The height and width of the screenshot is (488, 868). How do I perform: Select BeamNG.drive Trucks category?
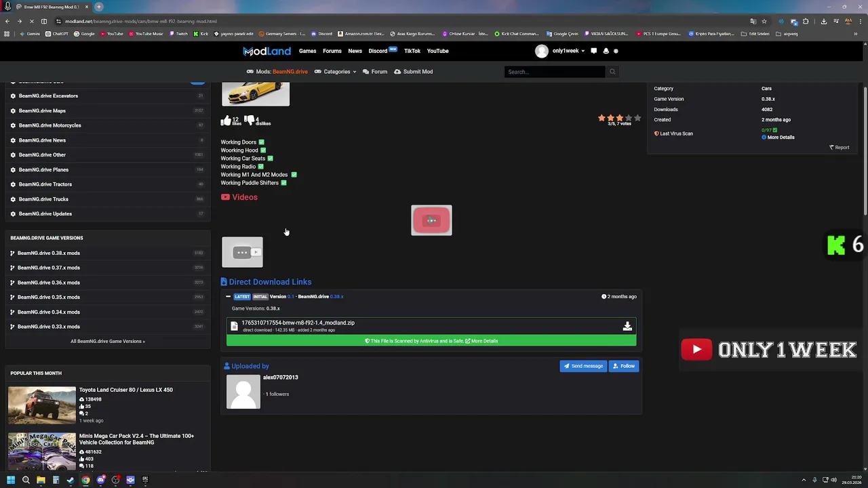[x=43, y=199]
